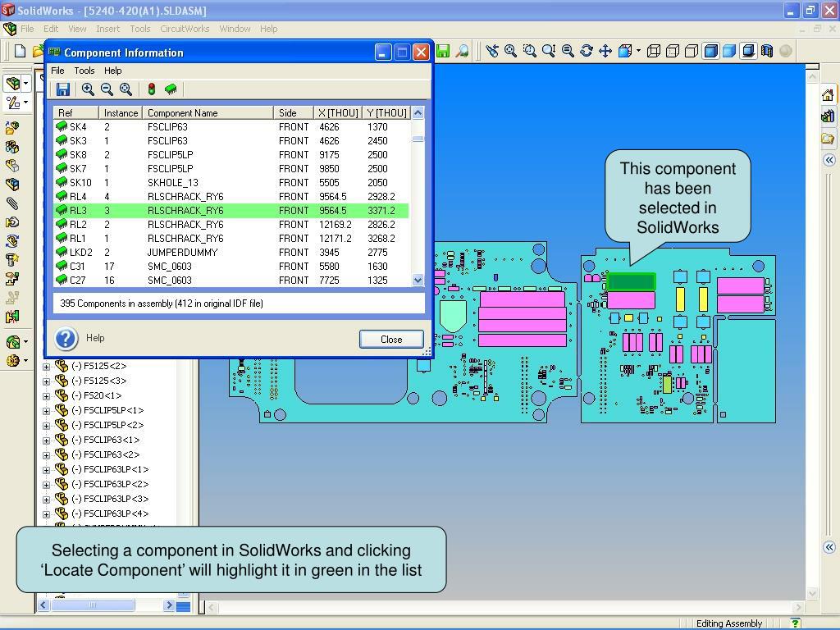Click the green chip Locate Component icon
Screen dimensions: 840x630
[171, 89]
